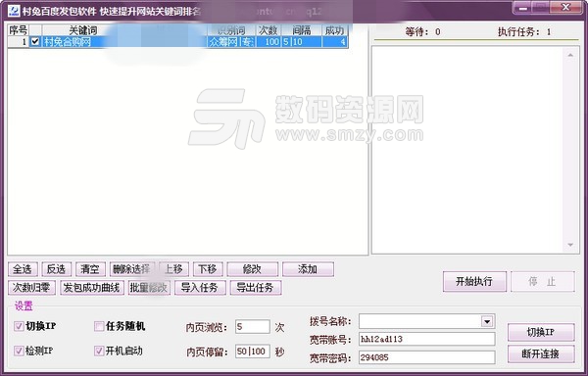Open the 拨号名称 dropdown

click(486, 321)
